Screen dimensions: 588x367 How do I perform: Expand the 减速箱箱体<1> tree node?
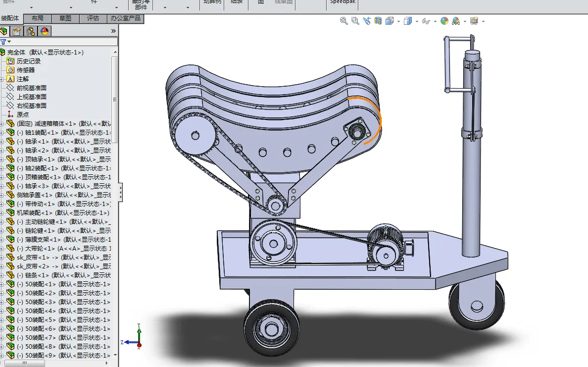(x=2, y=123)
